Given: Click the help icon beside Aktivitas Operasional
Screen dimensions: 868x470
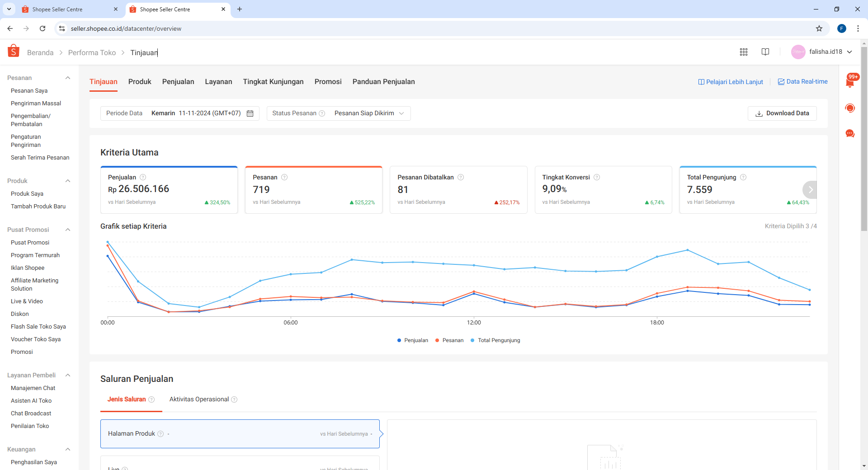Looking at the screenshot, I should (x=234, y=399).
